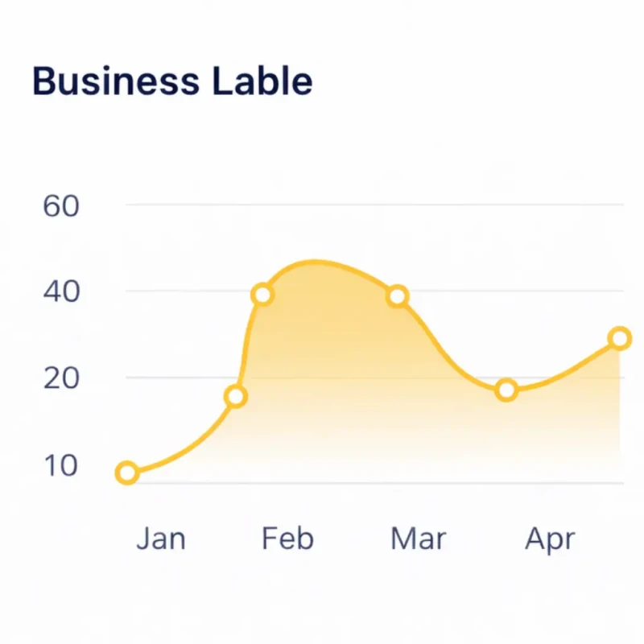Click the data point above the Feb label

262,295
